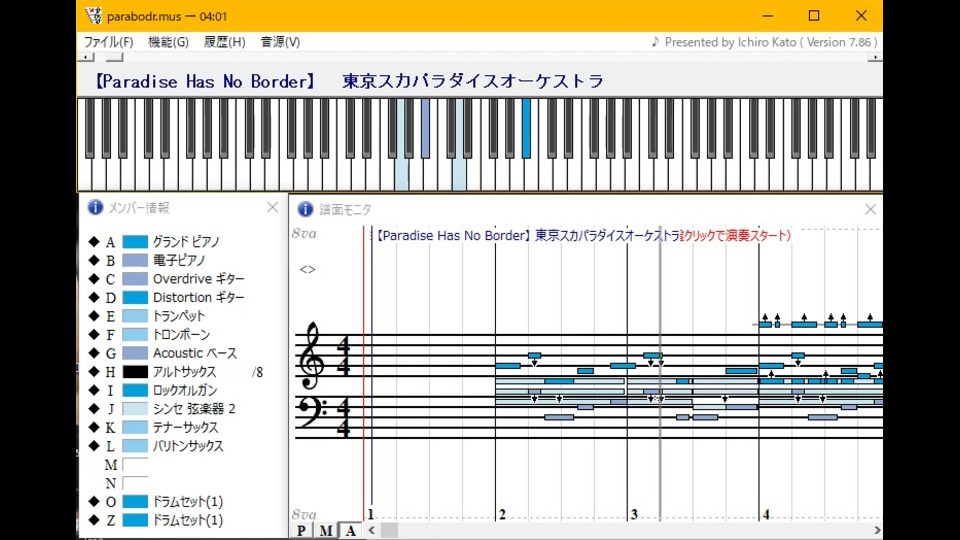Toggle member I diamond marker
This screenshot has height=540, width=960.
pos(94,390)
